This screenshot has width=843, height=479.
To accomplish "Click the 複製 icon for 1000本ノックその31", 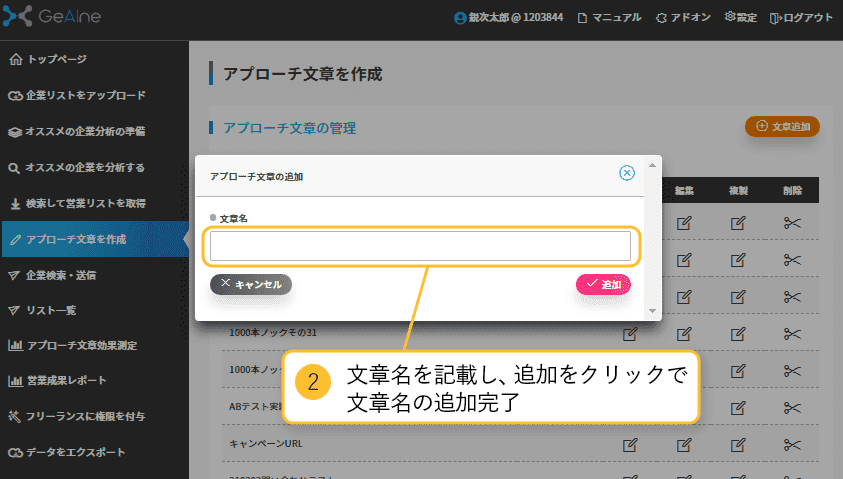I will 738,334.
